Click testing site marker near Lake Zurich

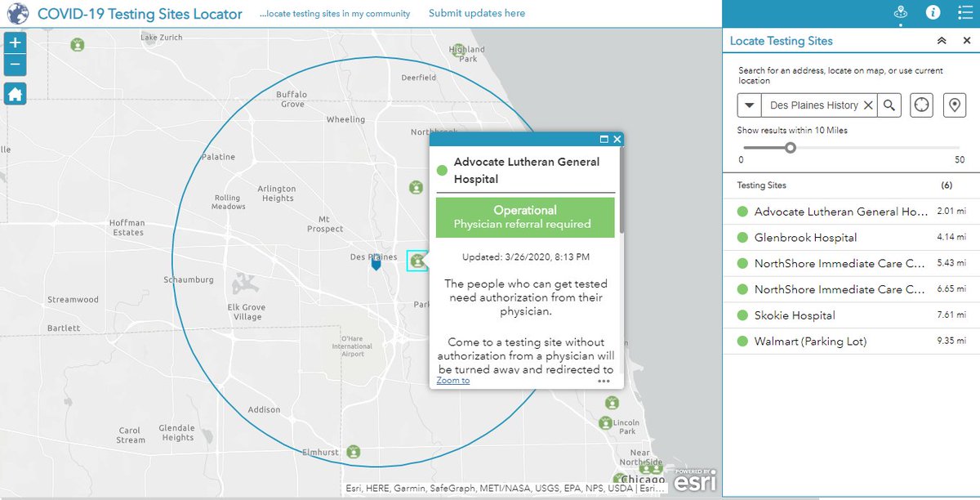coord(78,44)
